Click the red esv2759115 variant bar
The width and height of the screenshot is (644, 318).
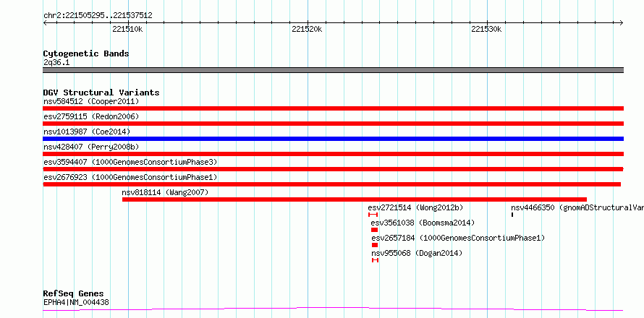333,124
